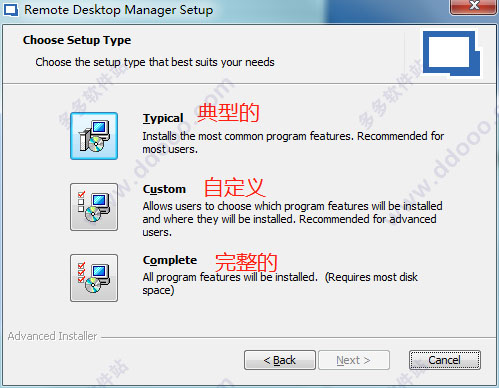
Task: Choose the Custom install icon button
Action: coord(94,207)
